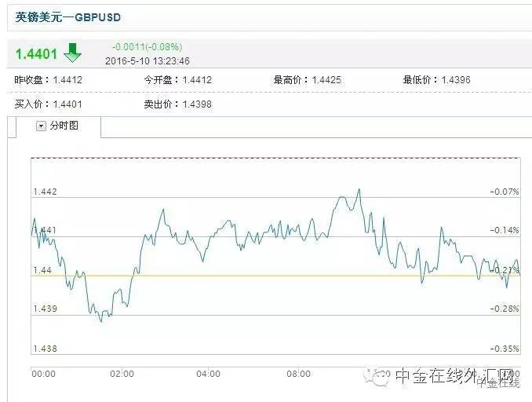This screenshot has width=532, height=402.
Task: Click the 昨收盘 previous close value
Action: [x=67, y=80]
